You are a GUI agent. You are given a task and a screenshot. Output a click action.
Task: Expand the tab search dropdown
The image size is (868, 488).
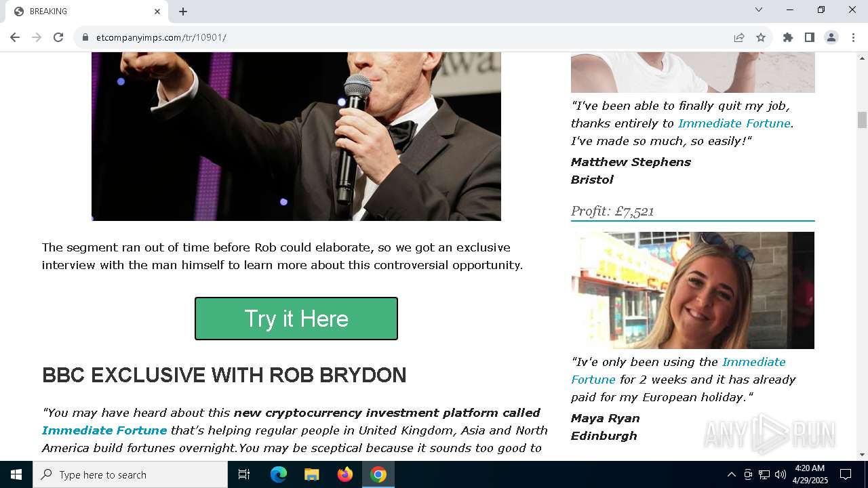(x=759, y=9)
